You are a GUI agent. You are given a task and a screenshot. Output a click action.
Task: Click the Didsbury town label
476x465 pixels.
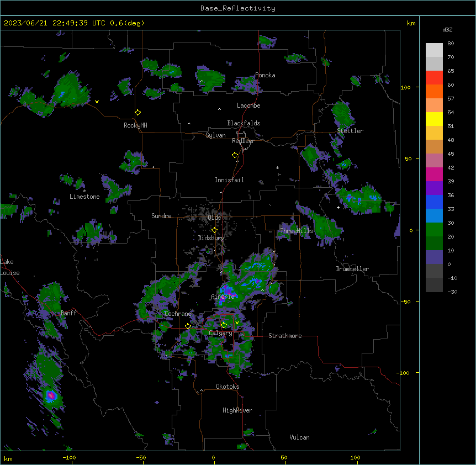click(x=211, y=238)
